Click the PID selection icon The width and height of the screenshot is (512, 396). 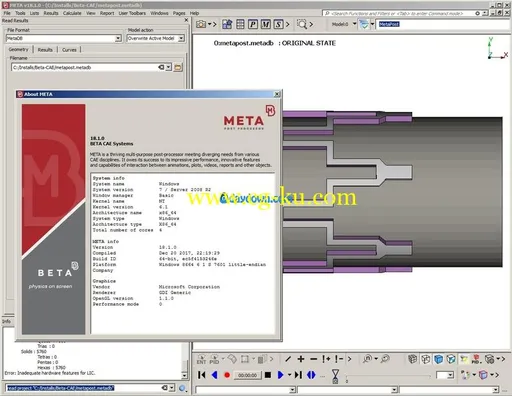tap(214, 359)
